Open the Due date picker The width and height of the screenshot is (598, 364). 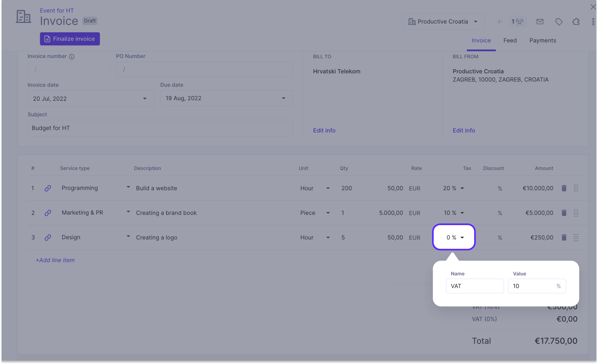[226, 98]
